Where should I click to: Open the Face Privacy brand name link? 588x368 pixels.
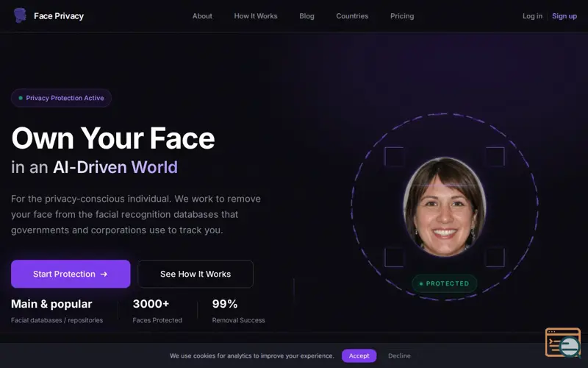[59, 16]
